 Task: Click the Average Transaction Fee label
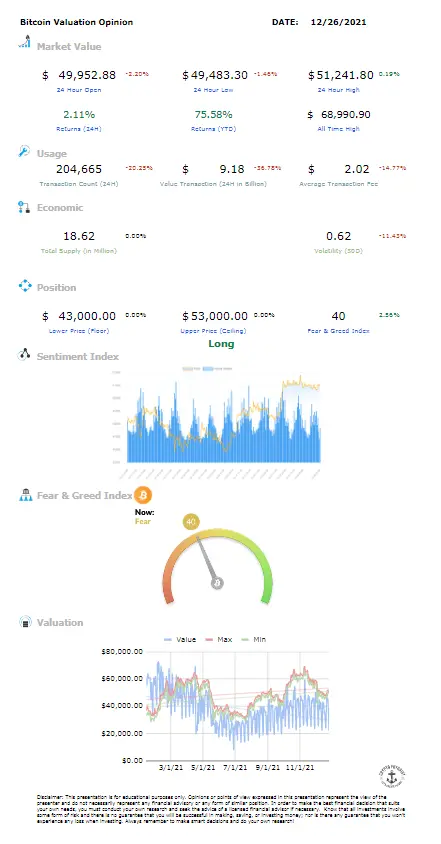click(339, 184)
